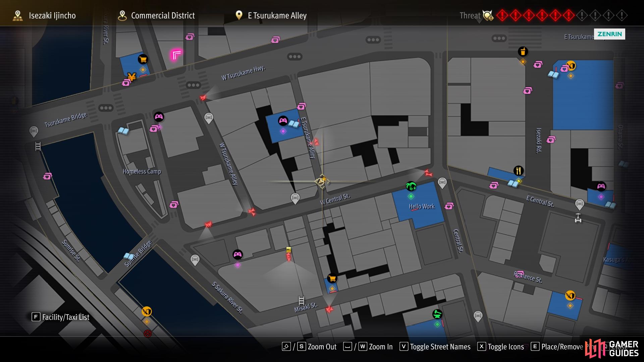The image size is (644, 362).
Task: Select the ladder icon below Tsurukame Bridge
Action: [38, 146]
